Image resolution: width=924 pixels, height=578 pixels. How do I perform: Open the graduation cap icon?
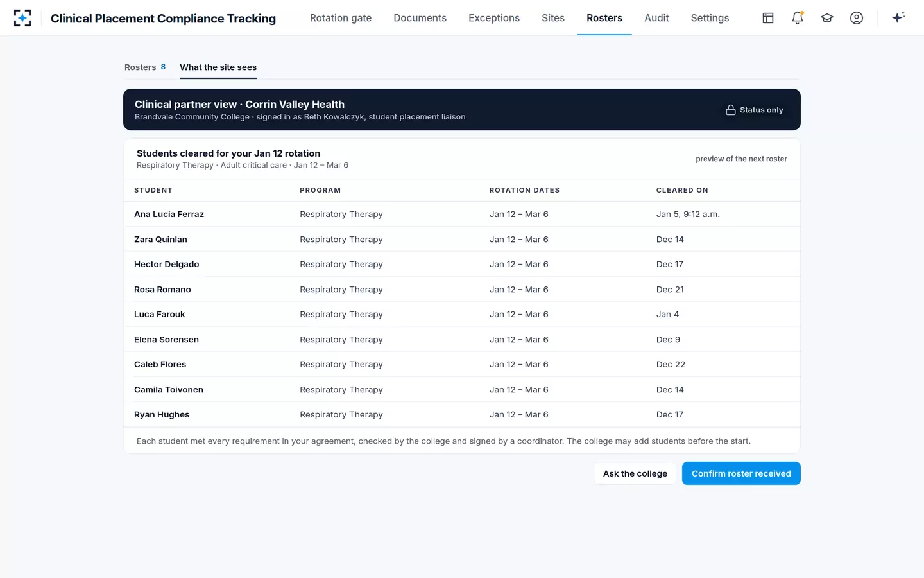click(827, 18)
